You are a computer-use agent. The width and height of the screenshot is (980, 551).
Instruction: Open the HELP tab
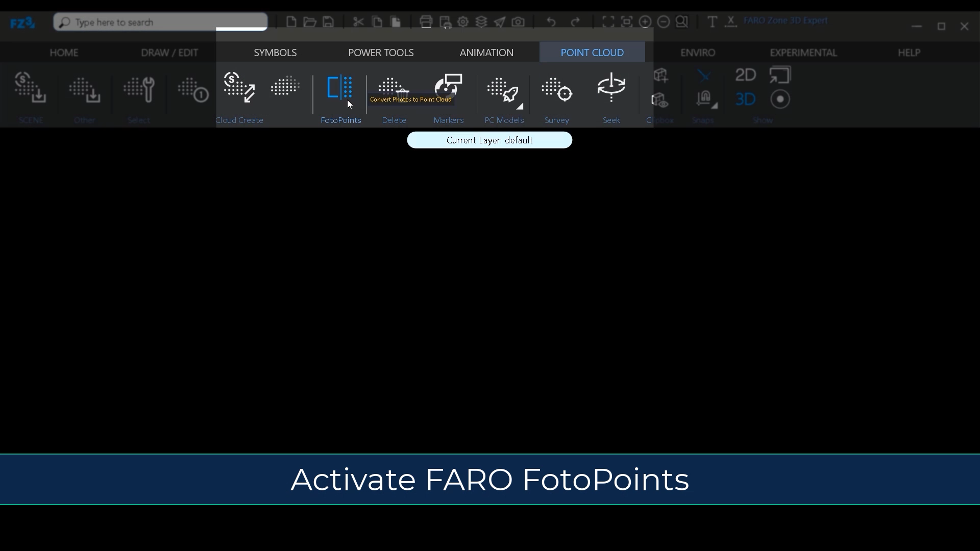pos(909,53)
